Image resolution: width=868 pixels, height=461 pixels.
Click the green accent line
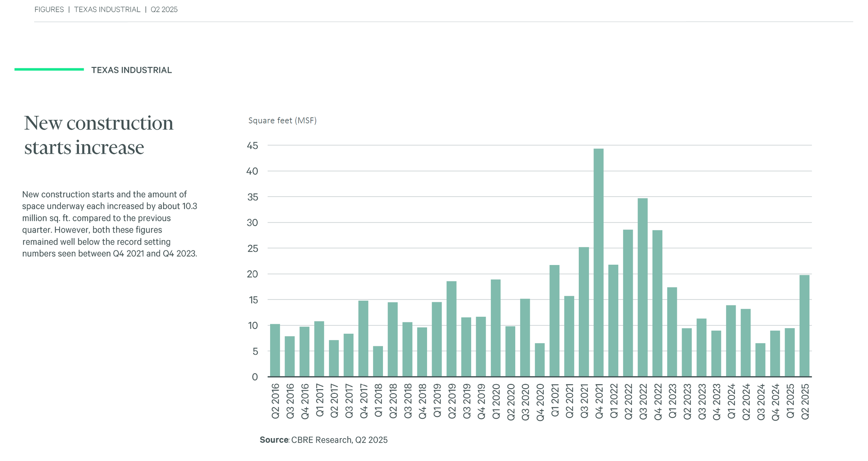coord(49,69)
